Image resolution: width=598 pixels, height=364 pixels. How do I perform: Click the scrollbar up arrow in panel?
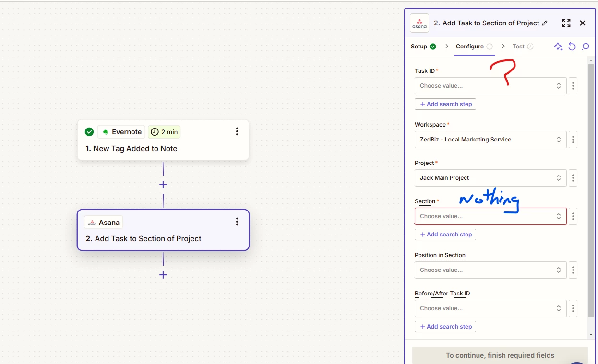[590, 59]
